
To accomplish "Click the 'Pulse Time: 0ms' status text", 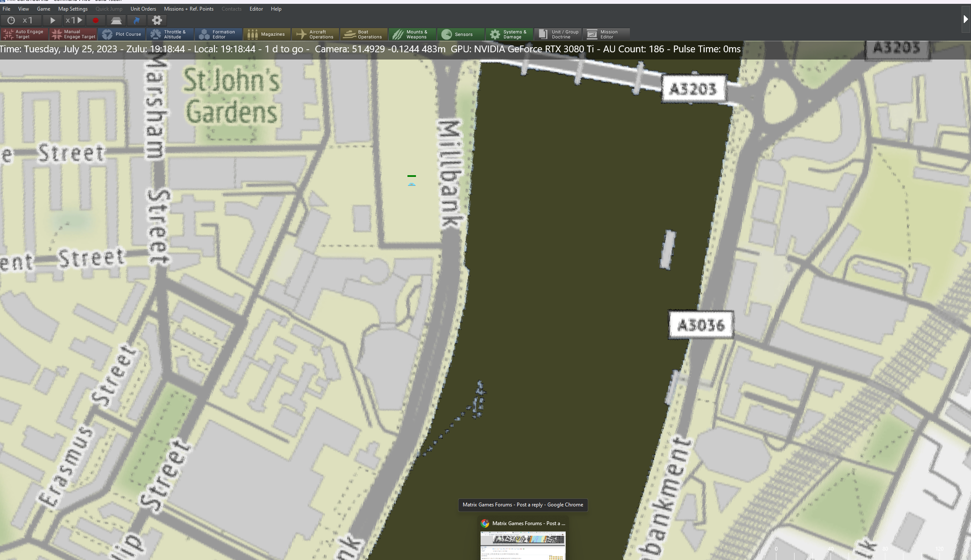I will [707, 49].
